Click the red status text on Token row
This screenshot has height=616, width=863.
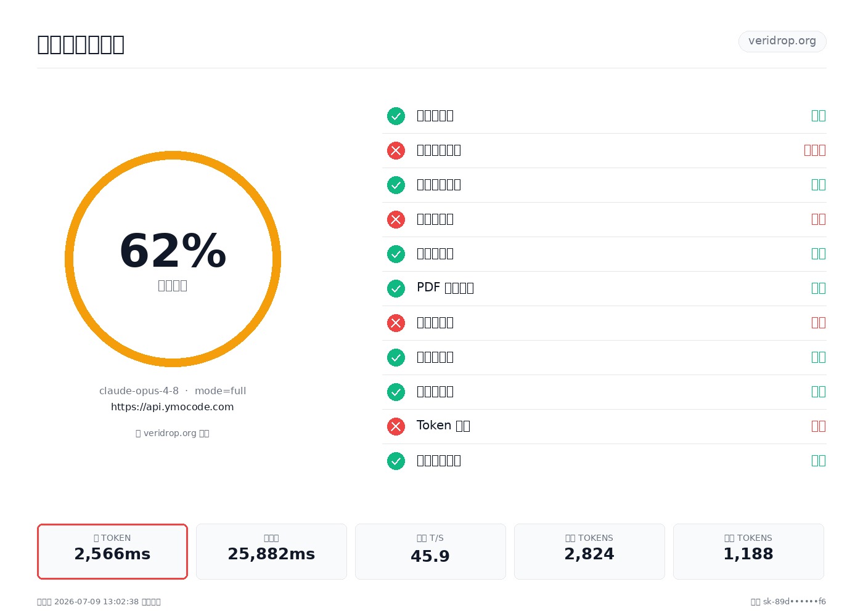coord(819,426)
